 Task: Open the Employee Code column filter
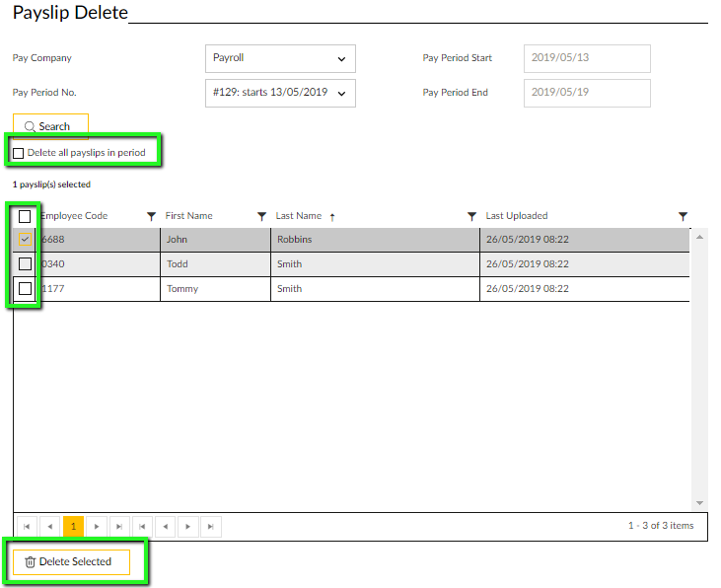coord(151,216)
